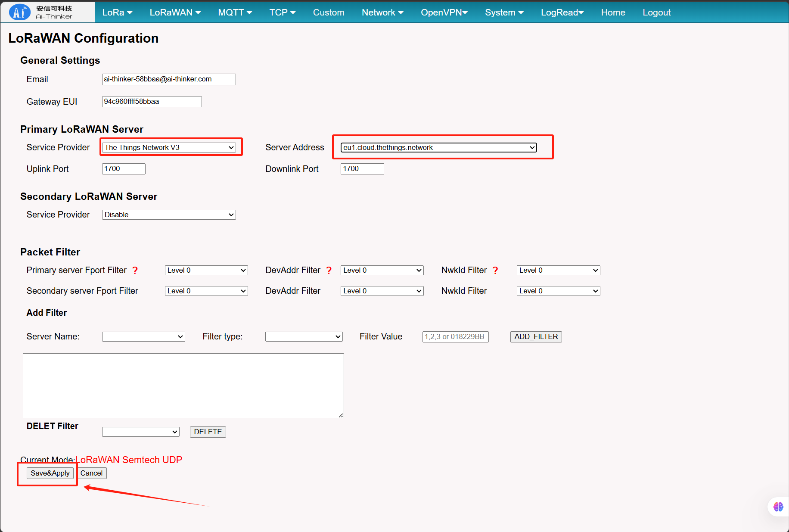Open the DELET Filter dropdown
The width and height of the screenshot is (789, 532).
(x=140, y=432)
